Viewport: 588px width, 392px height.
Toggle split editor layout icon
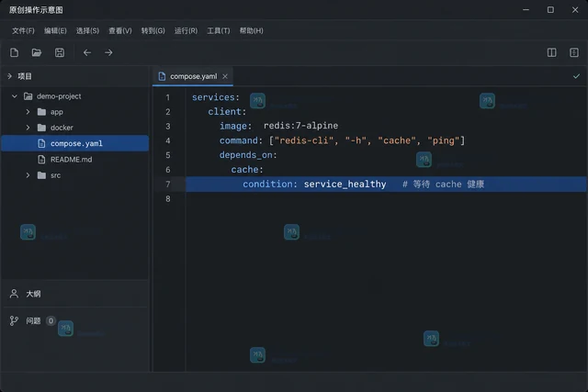click(x=551, y=52)
